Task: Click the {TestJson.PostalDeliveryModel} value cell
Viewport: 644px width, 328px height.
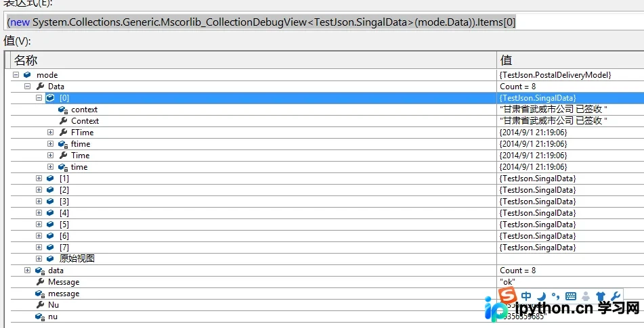Action: 555,75
